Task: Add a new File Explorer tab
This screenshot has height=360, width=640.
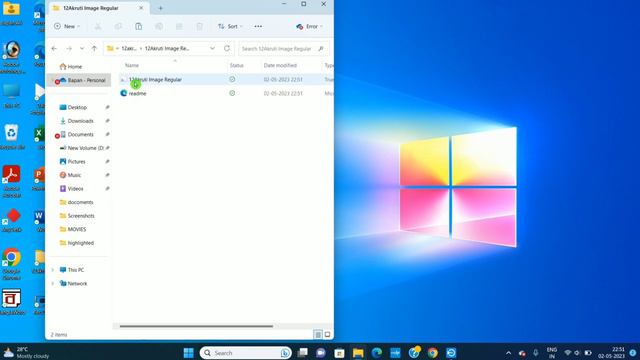Action: click(160, 8)
